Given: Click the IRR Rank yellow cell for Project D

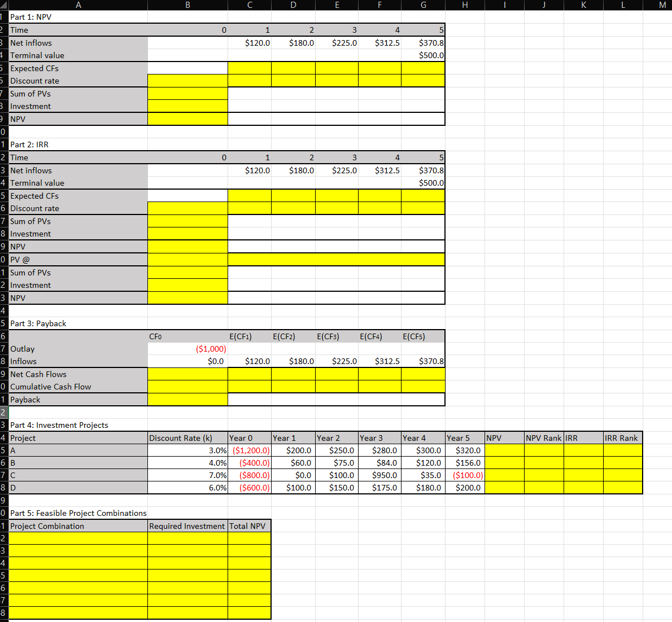Looking at the screenshot, I should [623, 487].
